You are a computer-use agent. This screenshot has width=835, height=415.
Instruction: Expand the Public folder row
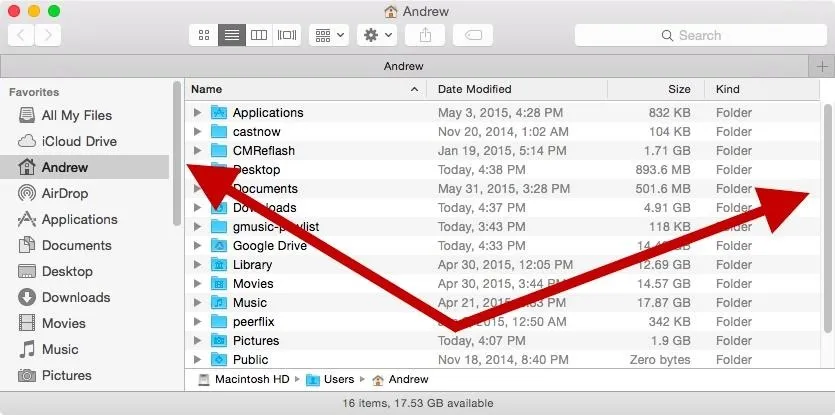198,360
